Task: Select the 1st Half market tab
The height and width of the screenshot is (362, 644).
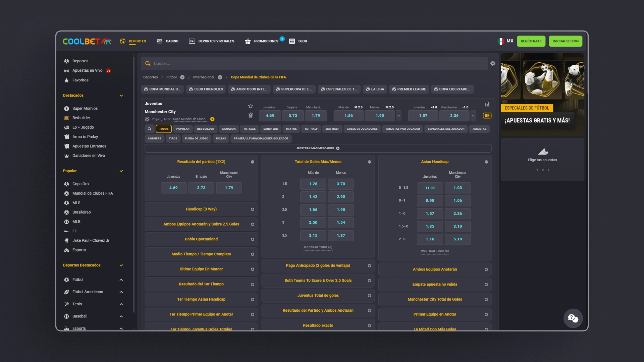Action: [x=311, y=129]
